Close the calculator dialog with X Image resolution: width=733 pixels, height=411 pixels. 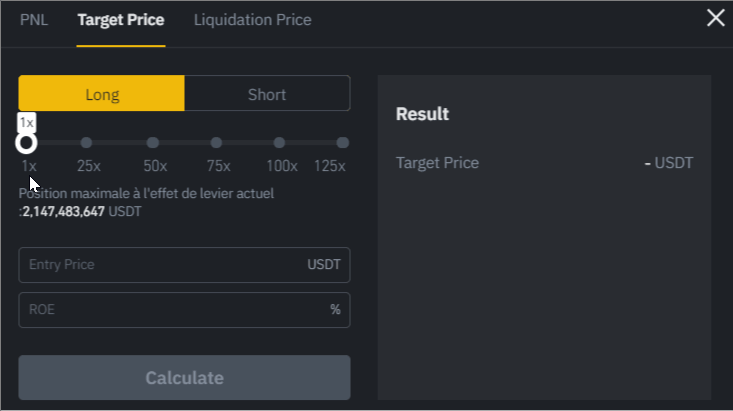(716, 18)
